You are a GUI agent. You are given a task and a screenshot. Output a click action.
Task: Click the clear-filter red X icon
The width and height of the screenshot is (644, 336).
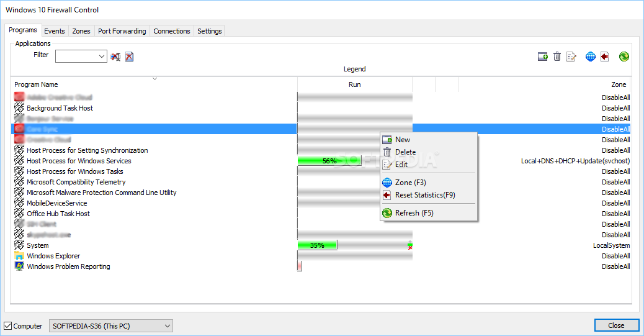(130, 57)
